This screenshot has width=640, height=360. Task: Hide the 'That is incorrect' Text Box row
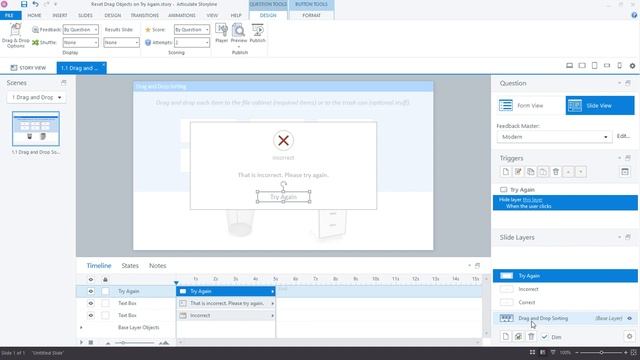pyautogui.click(x=91, y=304)
